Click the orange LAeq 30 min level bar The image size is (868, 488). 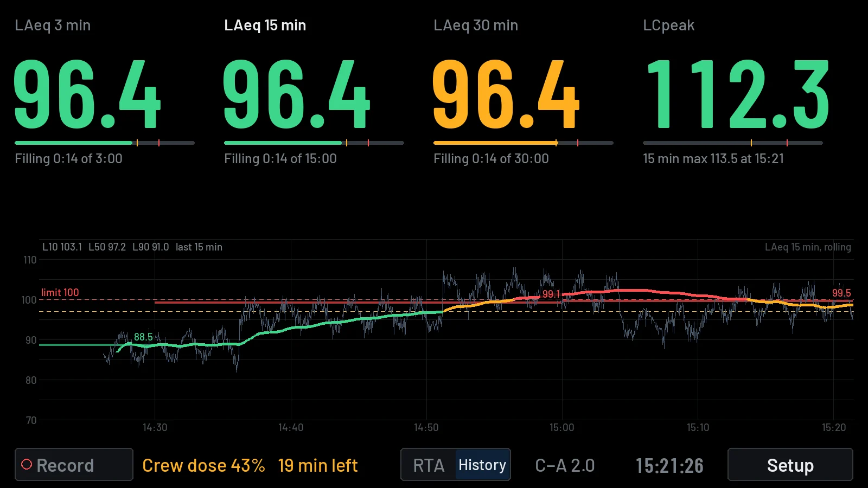click(x=524, y=143)
